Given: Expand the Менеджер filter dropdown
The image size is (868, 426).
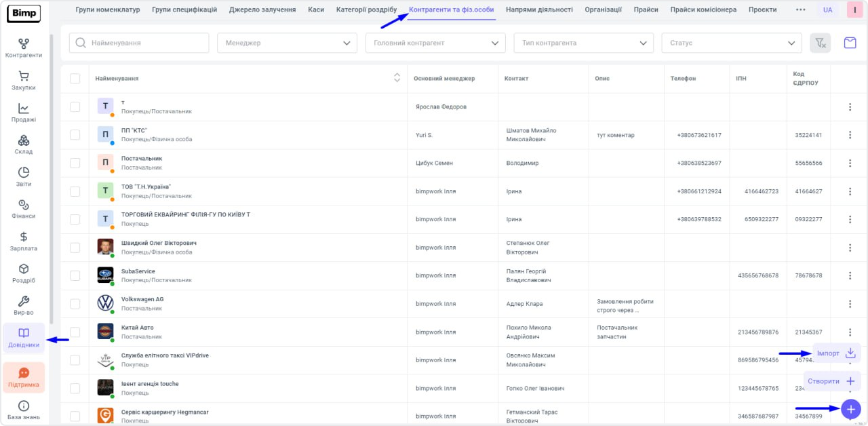Looking at the screenshot, I should pyautogui.click(x=287, y=43).
